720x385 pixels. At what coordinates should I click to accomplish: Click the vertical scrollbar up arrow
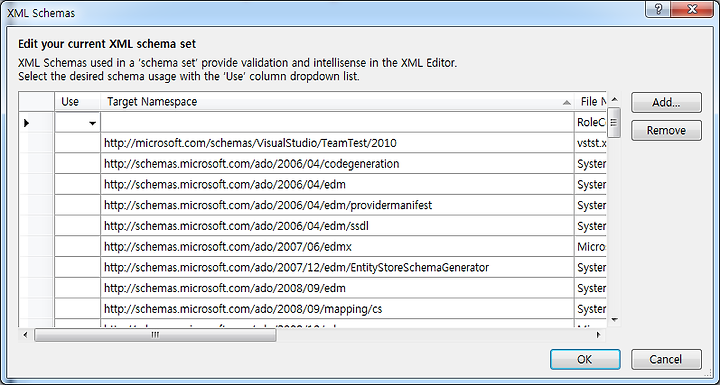pyautogui.click(x=614, y=99)
